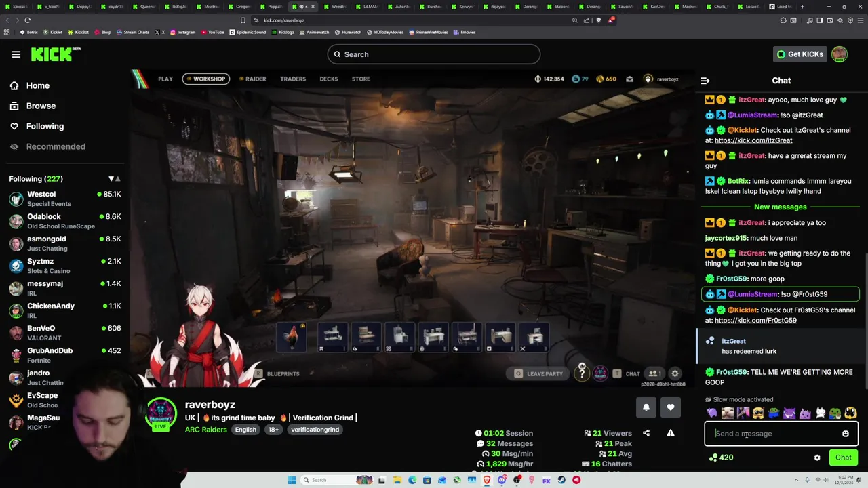Click the verificationgrind tag
Screen dimensions: 868x488
[315, 430]
